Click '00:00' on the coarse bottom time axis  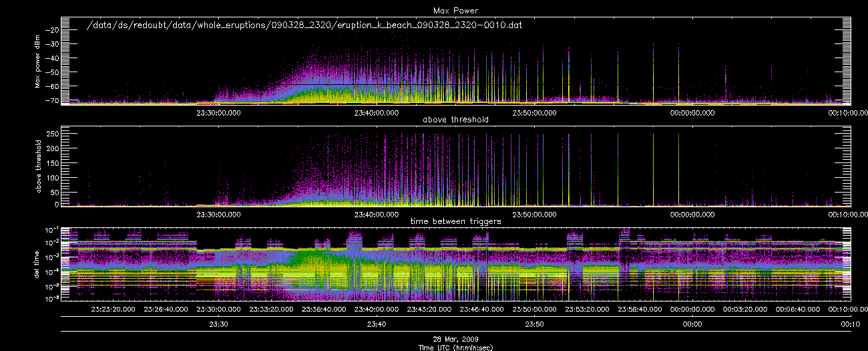point(692,324)
